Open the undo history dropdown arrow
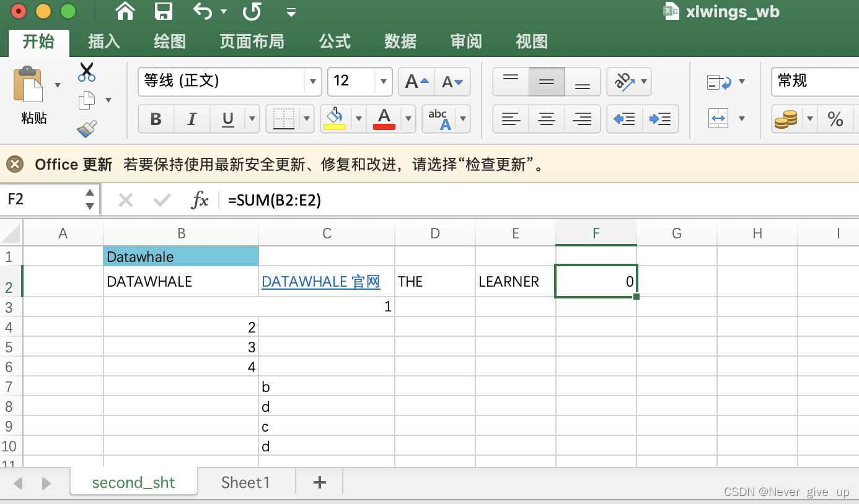 224,12
